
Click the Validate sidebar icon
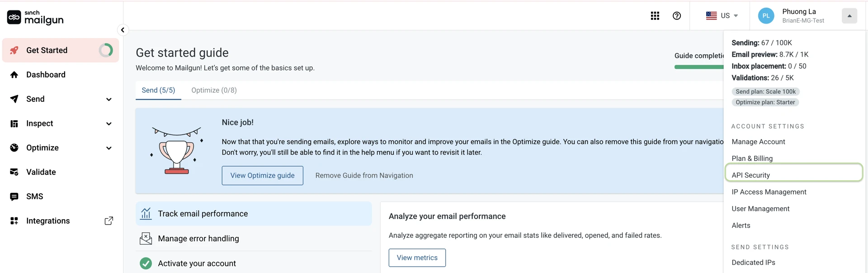(x=14, y=172)
